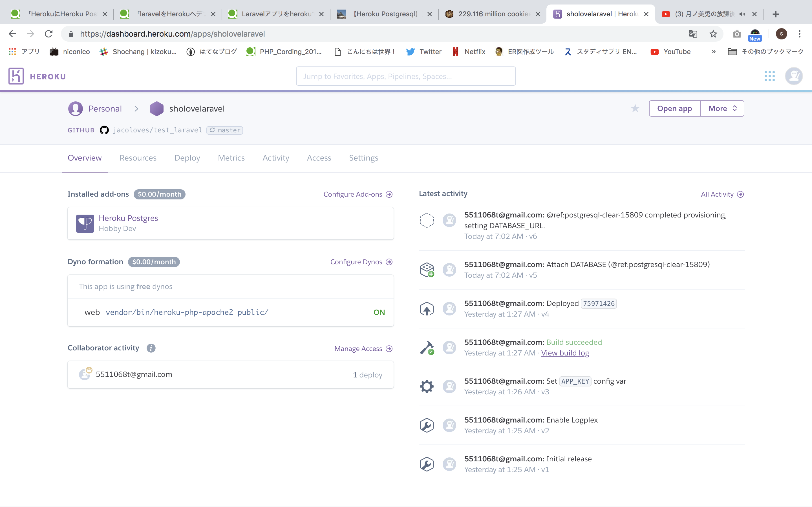Select the Settings tab
The width and height of the screenshot is (812, 507).
(x=364, y=158)
